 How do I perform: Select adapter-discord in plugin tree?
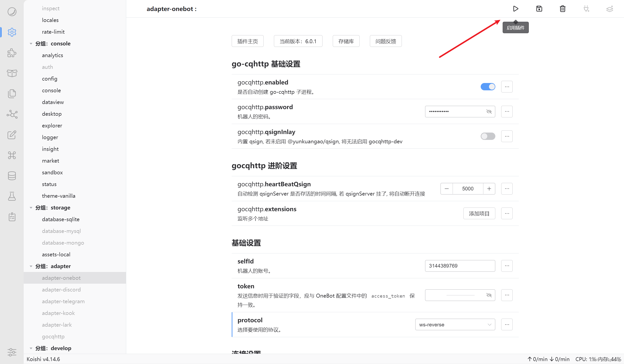pyautogui.click(x=61, y=290)
